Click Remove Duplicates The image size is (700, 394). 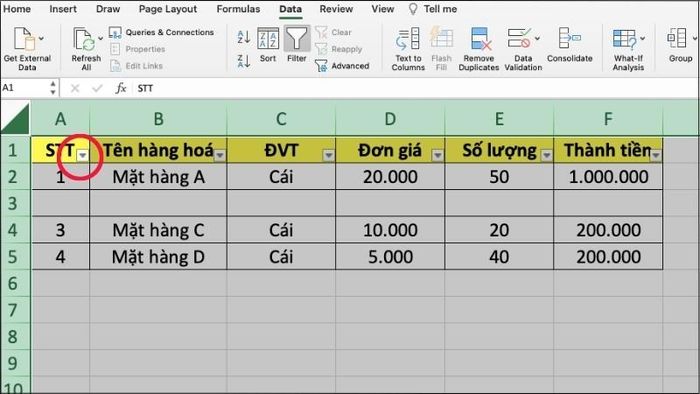(479, 49)
